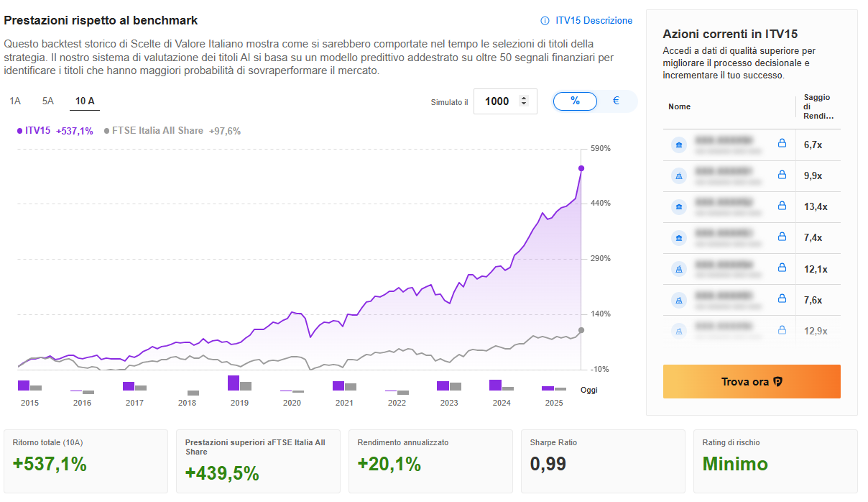868x502 pixels.
Task: Click the sector icon in the 9,9x row
Action: (678, 175)
